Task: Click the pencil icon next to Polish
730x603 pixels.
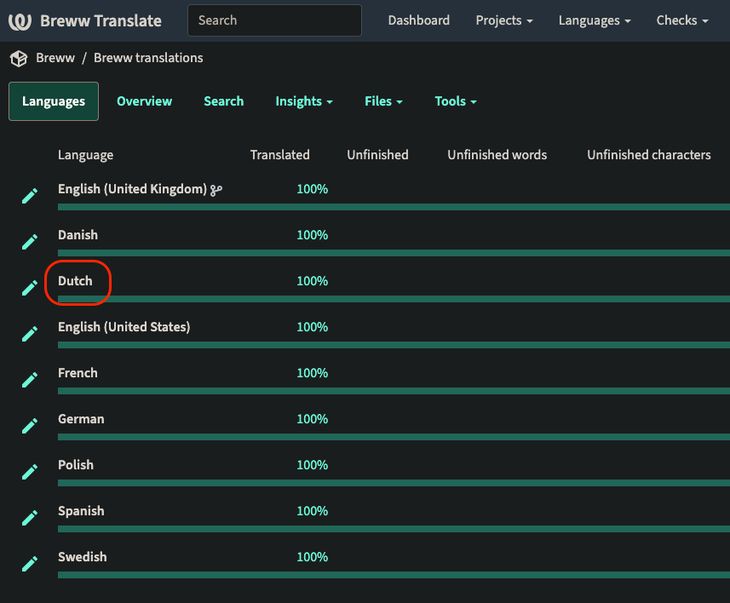Action: [30, 472]
